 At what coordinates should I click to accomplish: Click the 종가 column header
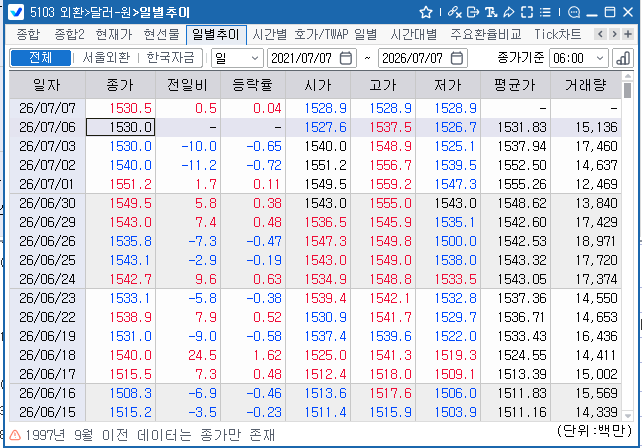tap(120, 85)
